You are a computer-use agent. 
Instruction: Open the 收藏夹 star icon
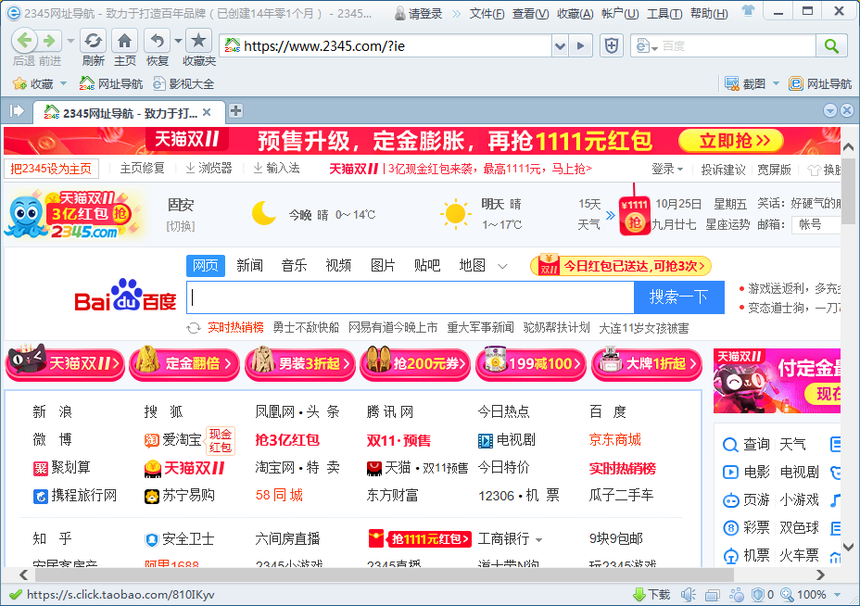click(x=199, y=40)
